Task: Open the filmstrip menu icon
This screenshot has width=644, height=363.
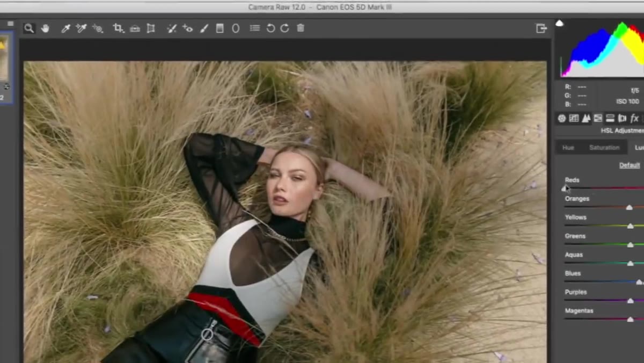Action: [x=10, y=24]
